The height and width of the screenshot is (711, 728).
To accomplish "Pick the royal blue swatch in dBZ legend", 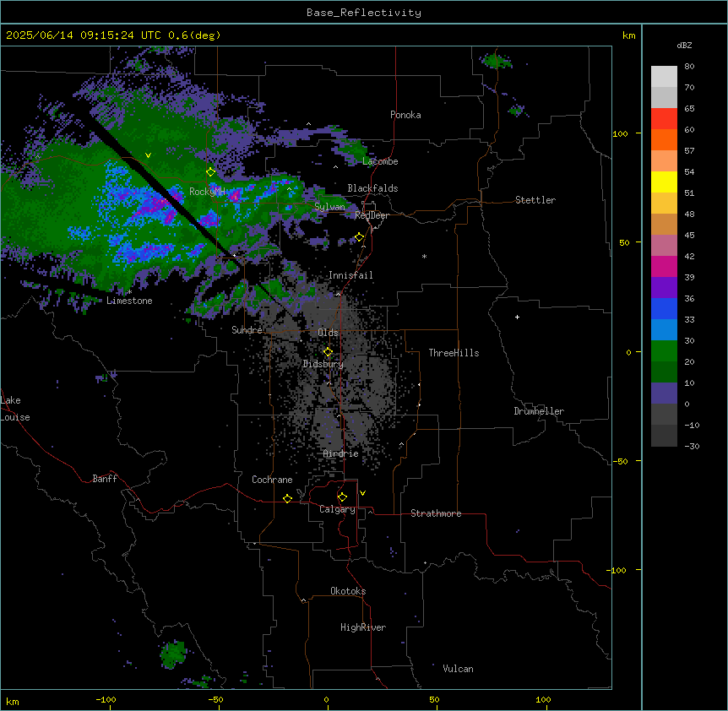I will pyautogui.click(x=664, y=308).
